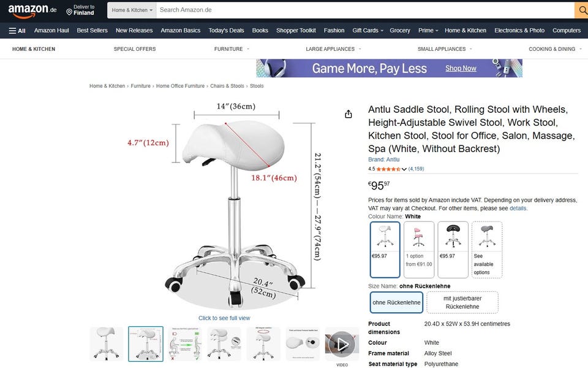Screen dimensions: 588x368
Task: Open the All hamburger menu
Action: [17, 31]
